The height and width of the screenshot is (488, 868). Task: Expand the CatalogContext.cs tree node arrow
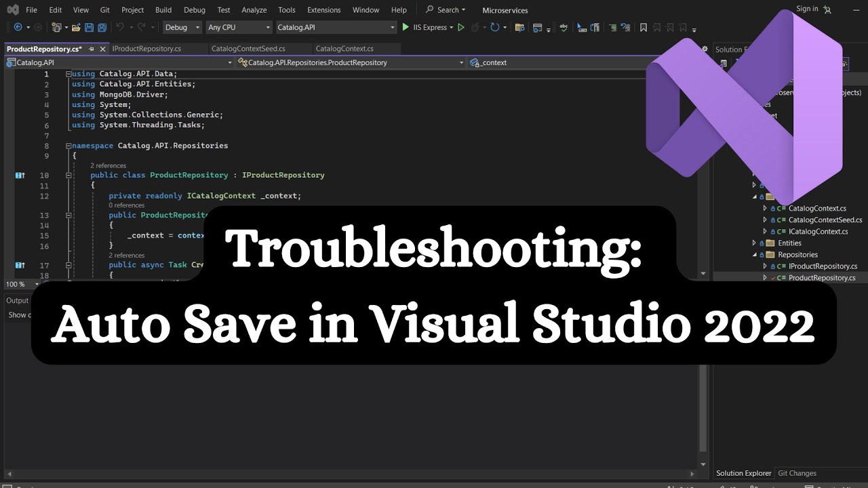[765, 209]
